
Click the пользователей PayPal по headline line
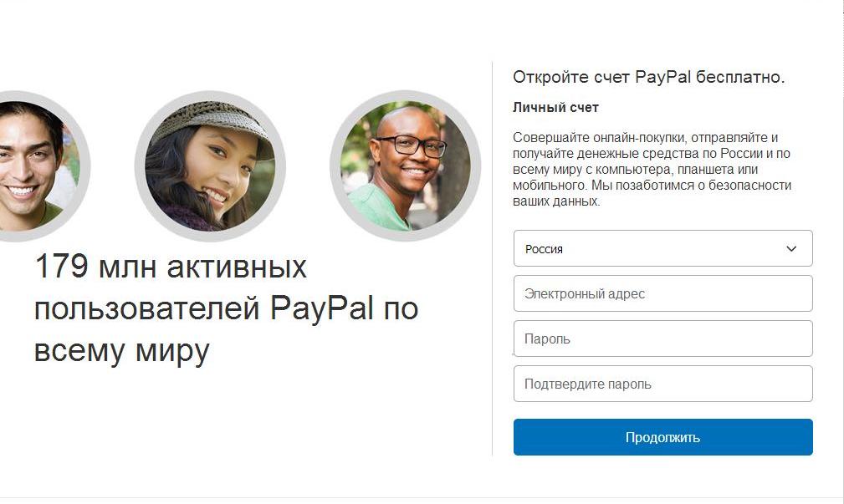click(226, 309)
